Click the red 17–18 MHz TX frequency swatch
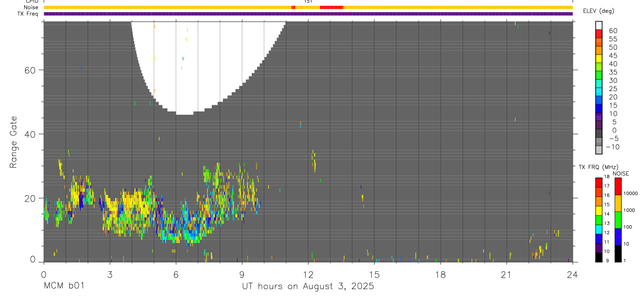 599,181
